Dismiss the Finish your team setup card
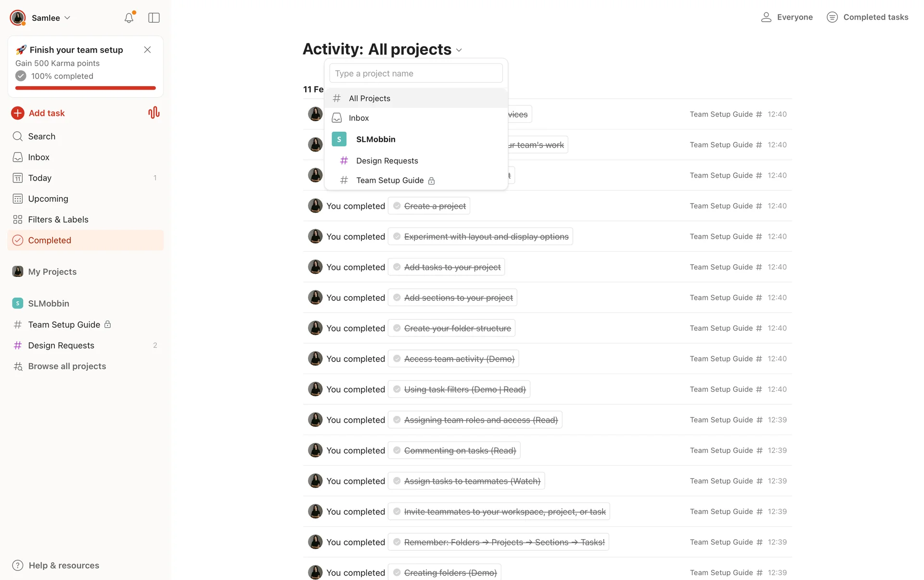Screen dimensions: 924x580 [147, 50]
